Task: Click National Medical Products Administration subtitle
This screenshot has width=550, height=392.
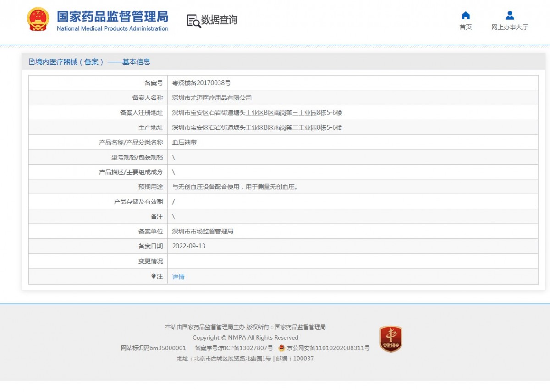Action: pos(112,28)
